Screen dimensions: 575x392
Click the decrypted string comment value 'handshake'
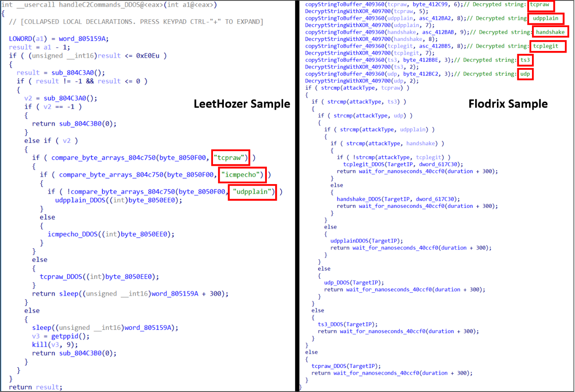[550, 32]
